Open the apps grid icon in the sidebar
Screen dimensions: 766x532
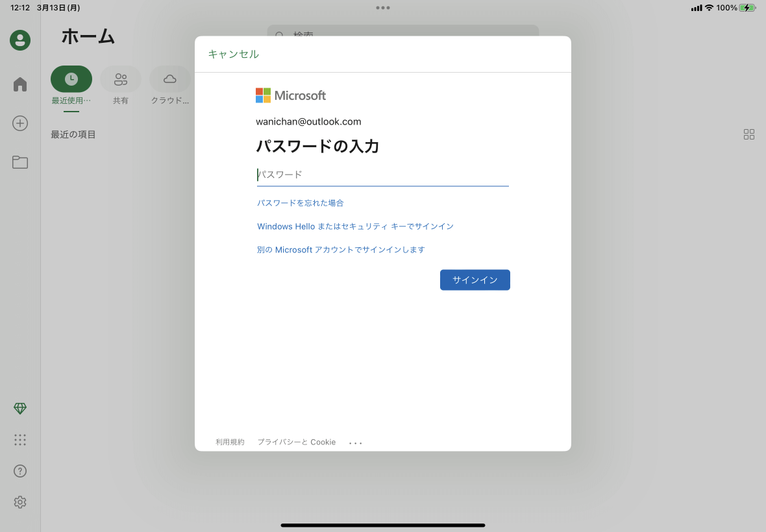19,439
